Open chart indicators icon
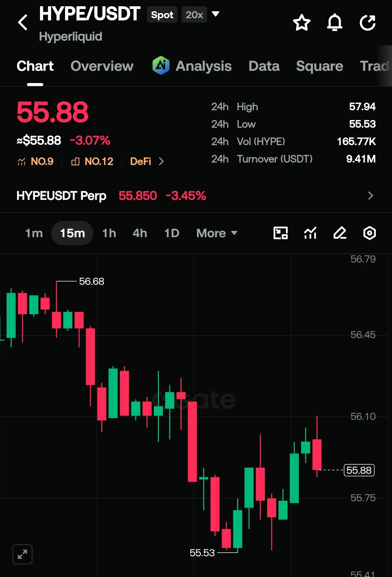The image size is (392, 577). [310, 233]
